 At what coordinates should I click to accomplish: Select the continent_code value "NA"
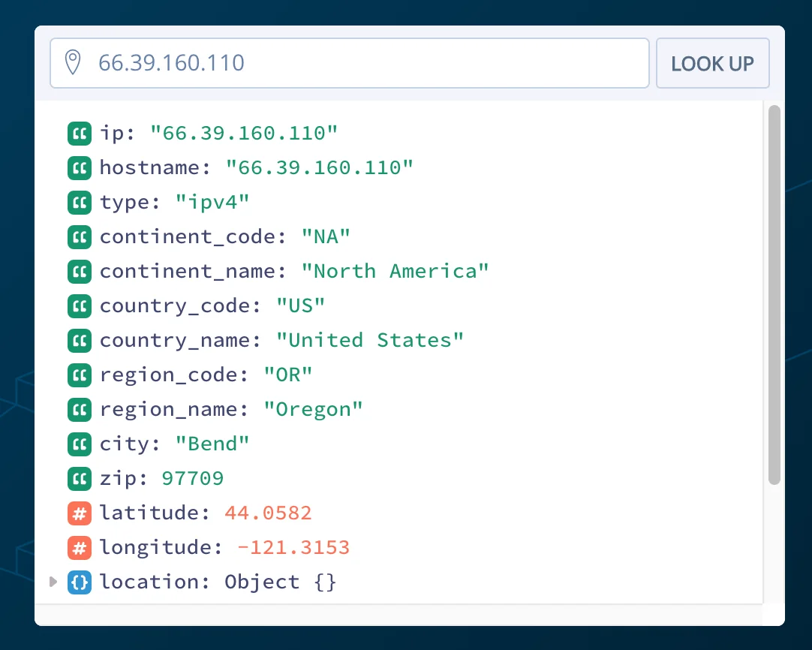click(326, 236)
